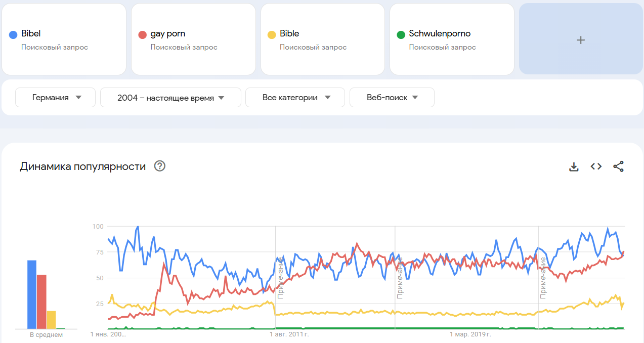Edit the Bibel search term card
The width and height of the screenshot is (644, 343).
64,39
